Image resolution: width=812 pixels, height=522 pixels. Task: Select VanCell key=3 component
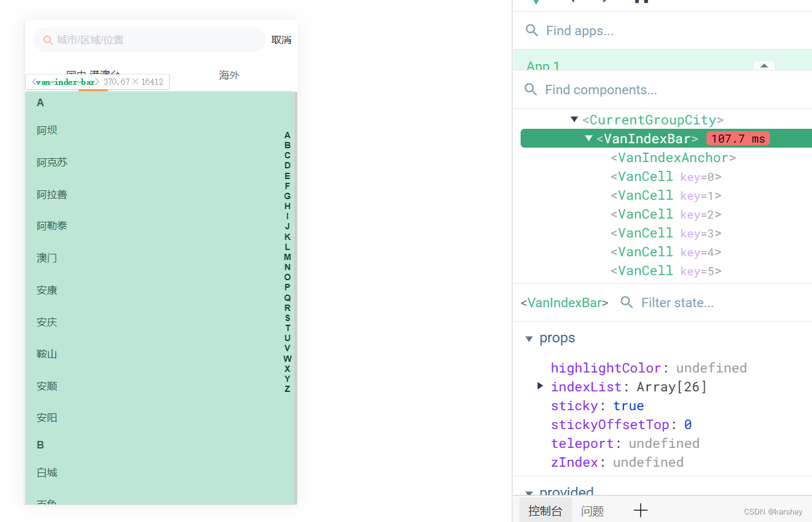[x=666, y=233]
